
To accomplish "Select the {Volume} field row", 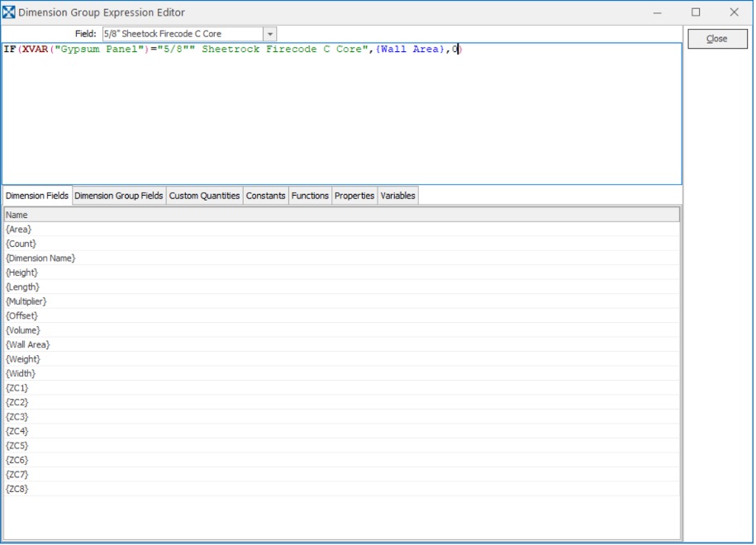I will [342, 330].
